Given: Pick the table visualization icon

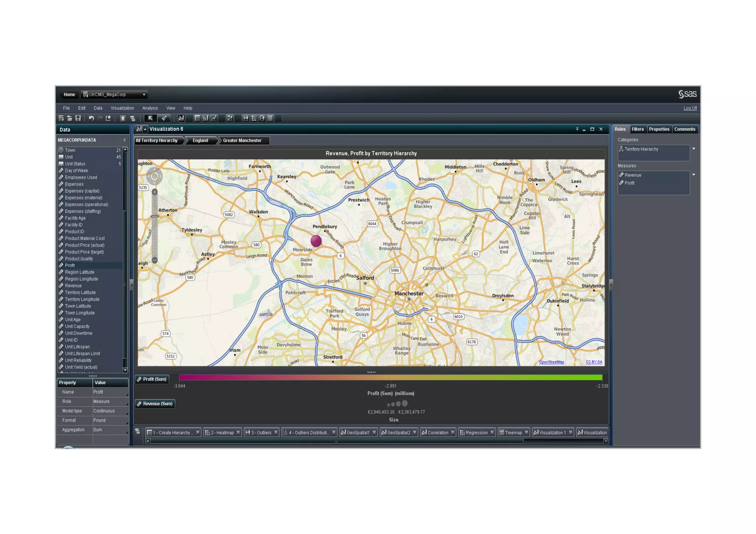Looking at the screenshot, I should (x=197, y=118).
